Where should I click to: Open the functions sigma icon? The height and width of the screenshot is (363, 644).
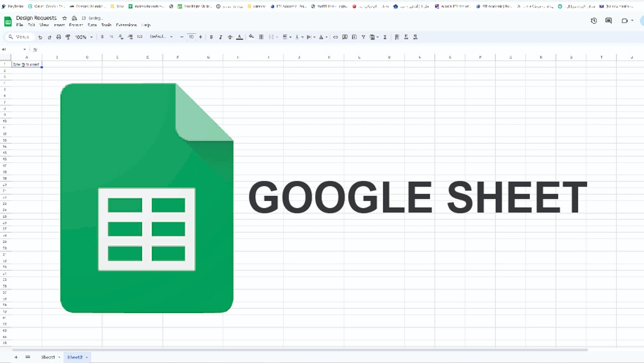pyautogui.click(x=385, y=37)
